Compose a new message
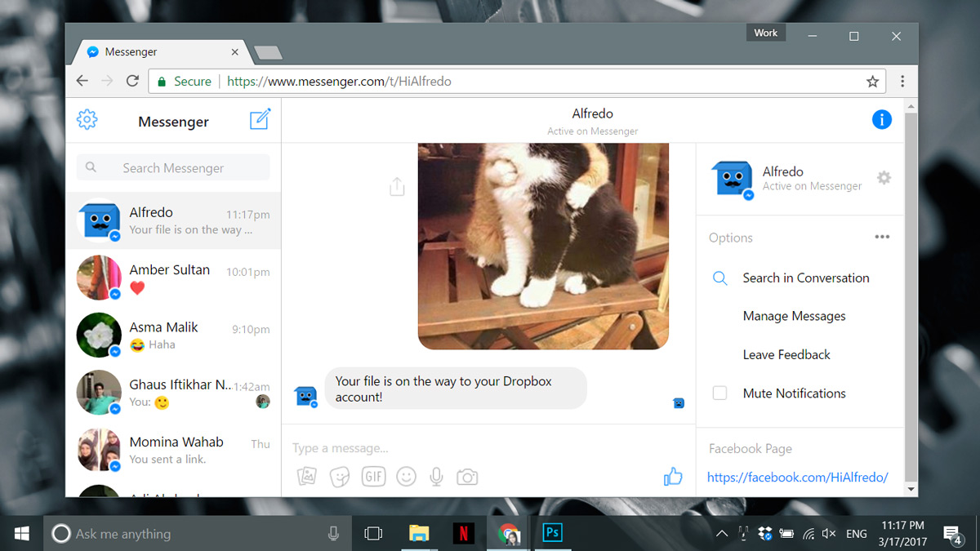This screenshot has height=551, width=980. [260, 119]
